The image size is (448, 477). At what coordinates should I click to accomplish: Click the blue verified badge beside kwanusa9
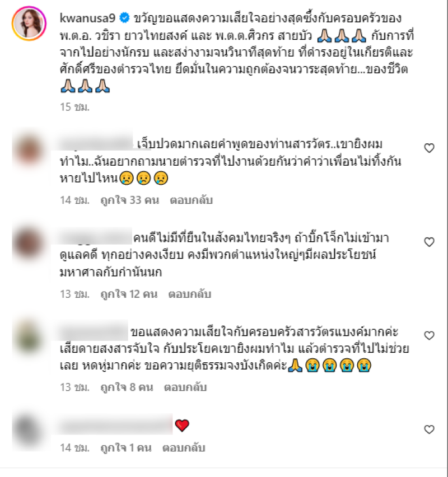pyautogui.click(x=124, y=18)
